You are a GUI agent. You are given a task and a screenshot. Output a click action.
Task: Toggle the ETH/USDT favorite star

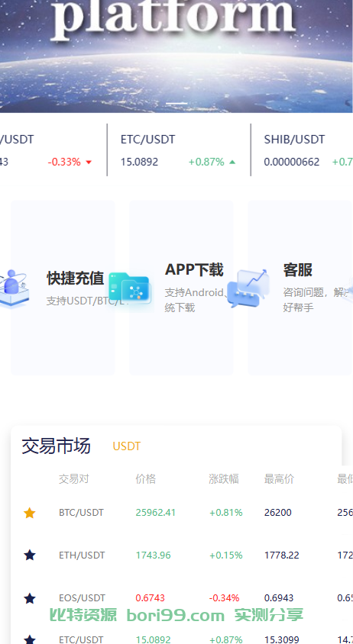pyautogui.click(x=29, y=555)
